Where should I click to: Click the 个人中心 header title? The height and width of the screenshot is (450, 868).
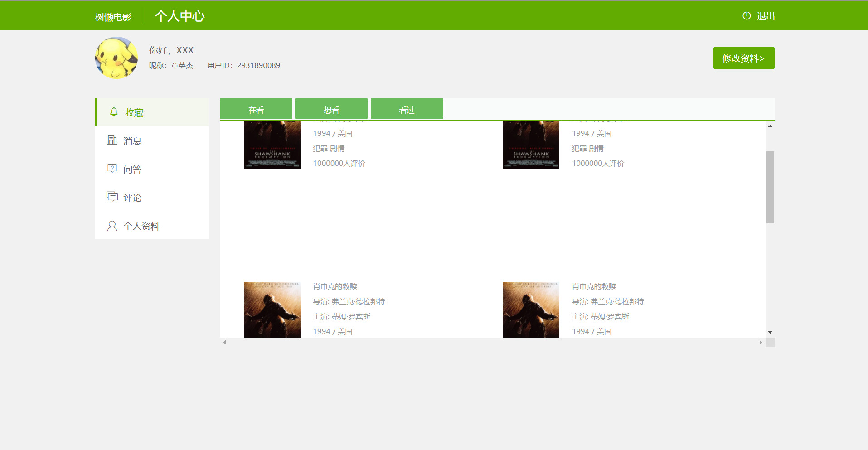179,16
